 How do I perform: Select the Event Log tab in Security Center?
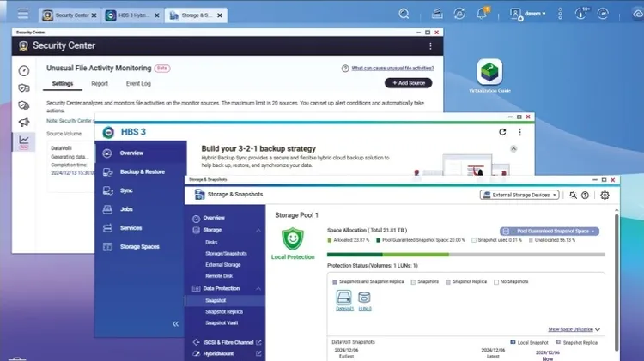(138, 84)
